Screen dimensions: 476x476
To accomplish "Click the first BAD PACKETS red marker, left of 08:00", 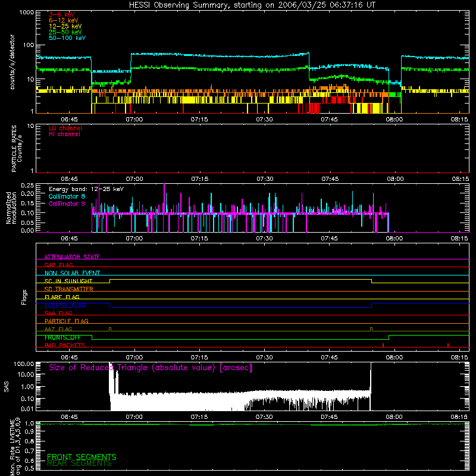I will pyautogui.click(x=383, y=345).
